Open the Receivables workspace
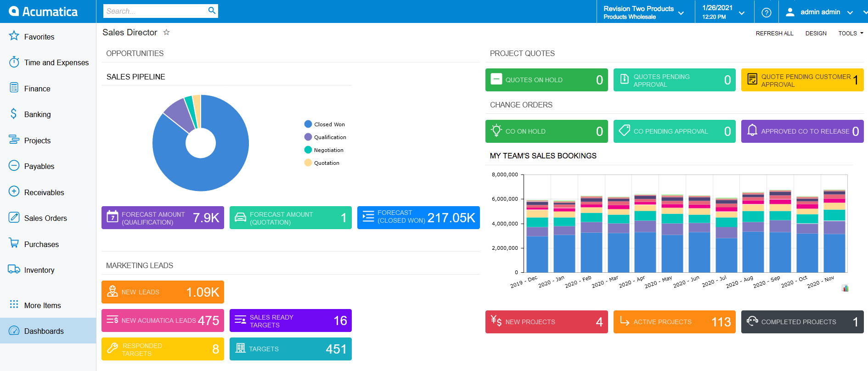The image size is (868, 371). click(48, 192)
